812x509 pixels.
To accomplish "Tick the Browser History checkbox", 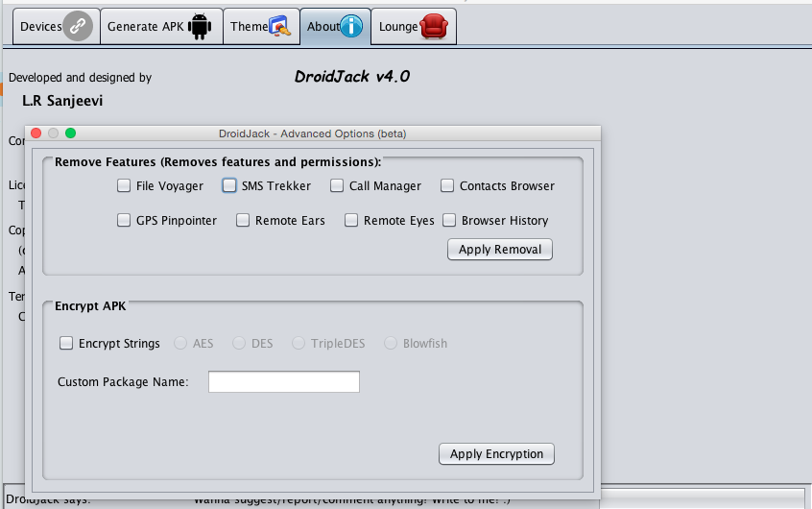I will 449,220.
